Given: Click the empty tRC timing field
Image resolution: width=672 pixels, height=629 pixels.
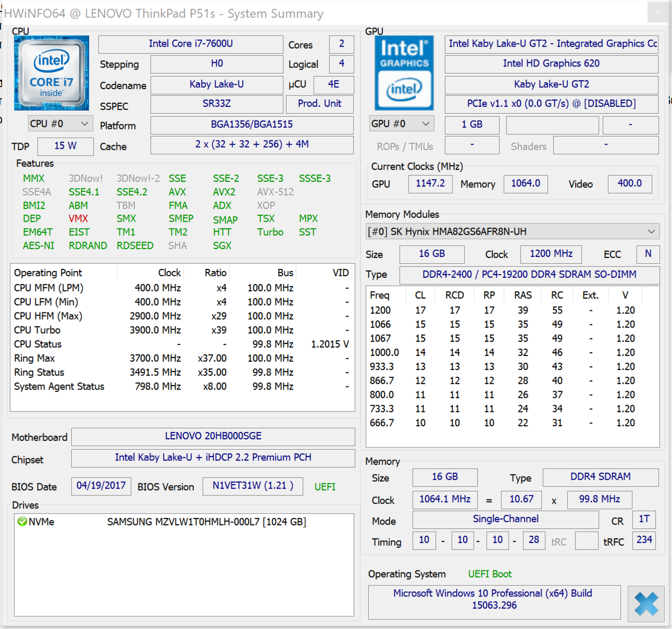Looking at the screenshot, I should point(587,540).
